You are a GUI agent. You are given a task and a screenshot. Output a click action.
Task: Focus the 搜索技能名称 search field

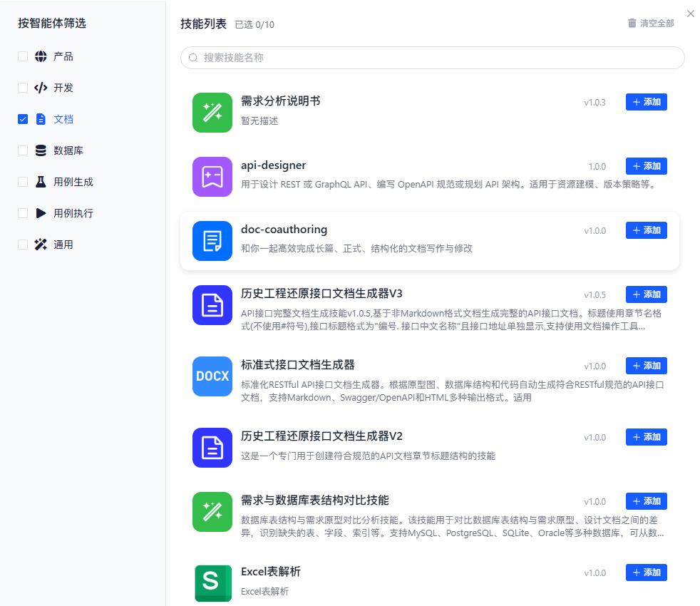tap(432, 58)
